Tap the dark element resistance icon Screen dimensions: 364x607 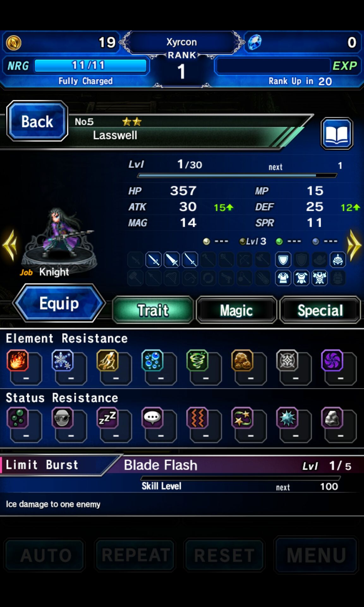click(332, 360)
